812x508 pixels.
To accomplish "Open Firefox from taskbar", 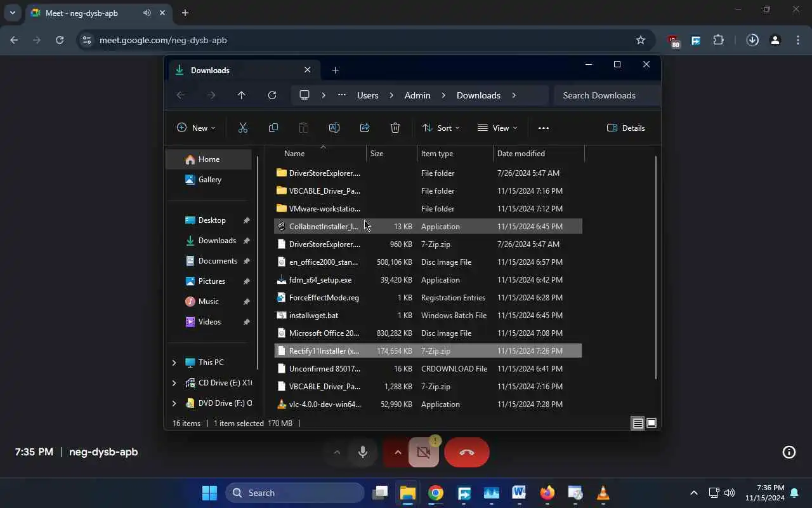I will [x=547, y=493].
